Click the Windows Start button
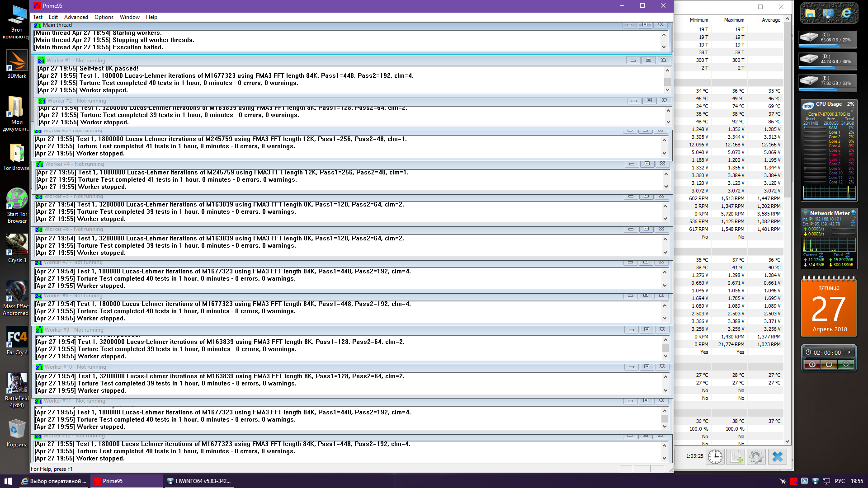The height and width of the screenshot is (488, 868). click(x=8, y=481)
